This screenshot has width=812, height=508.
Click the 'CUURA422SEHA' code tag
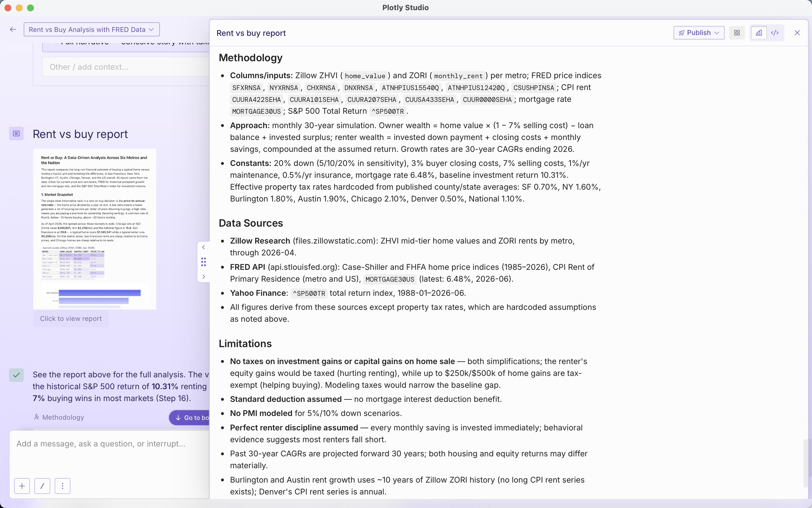coord(256,100)
